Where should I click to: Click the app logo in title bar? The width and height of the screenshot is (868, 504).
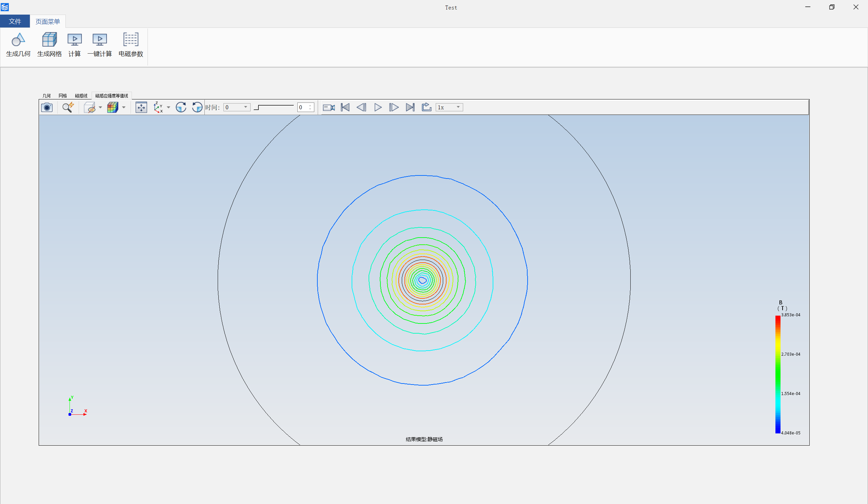click(x=5, y=7)
